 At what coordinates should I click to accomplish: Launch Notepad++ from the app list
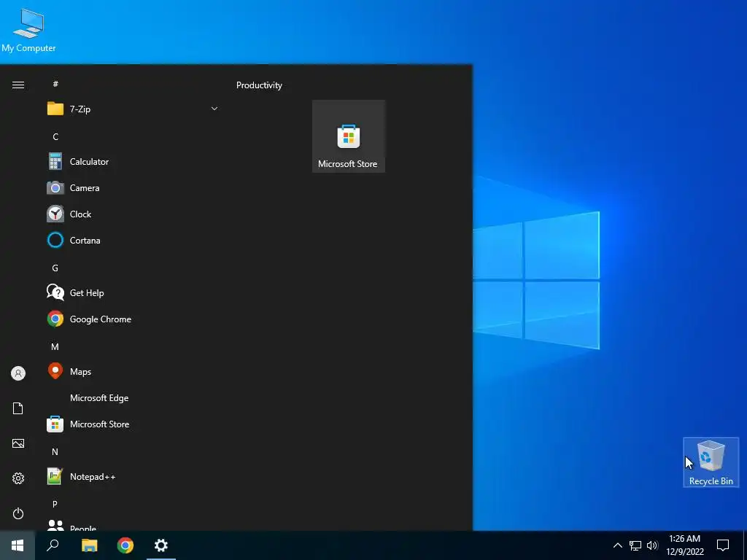click(133, 477)
